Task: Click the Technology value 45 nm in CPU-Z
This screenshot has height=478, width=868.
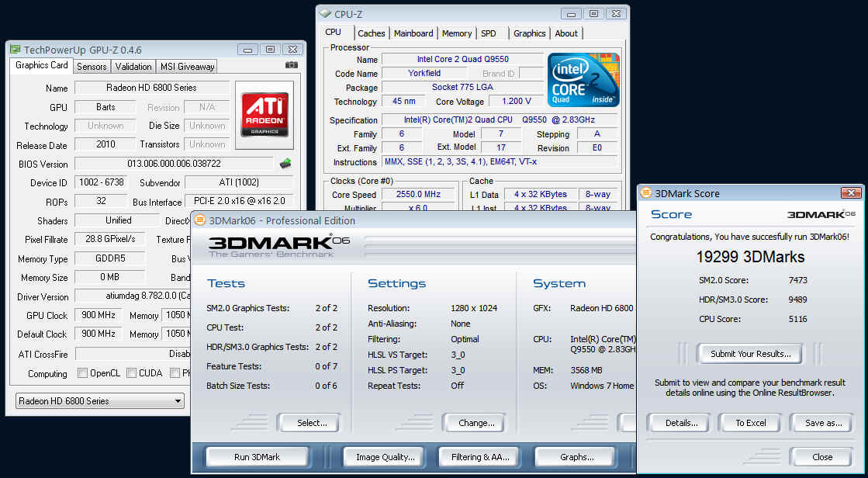Action: tap(404, 102)
